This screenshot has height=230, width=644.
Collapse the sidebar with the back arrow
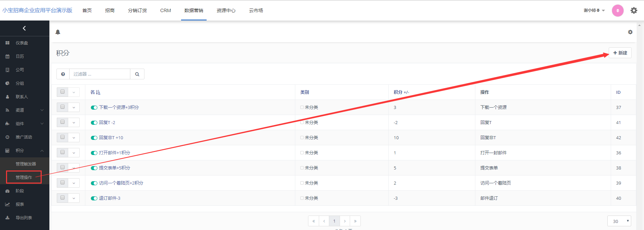(24, 28)
